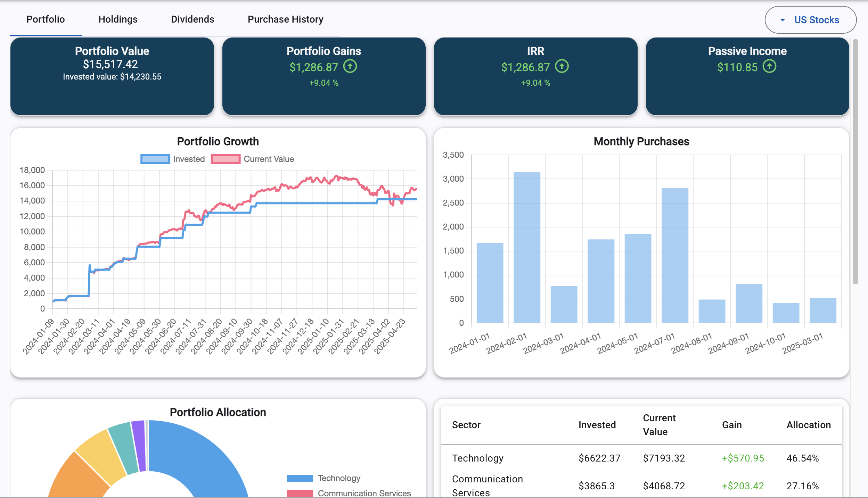Click the Portfolio Value card
The height and width of the screenshot is (498, 868).
click(112, 76)
